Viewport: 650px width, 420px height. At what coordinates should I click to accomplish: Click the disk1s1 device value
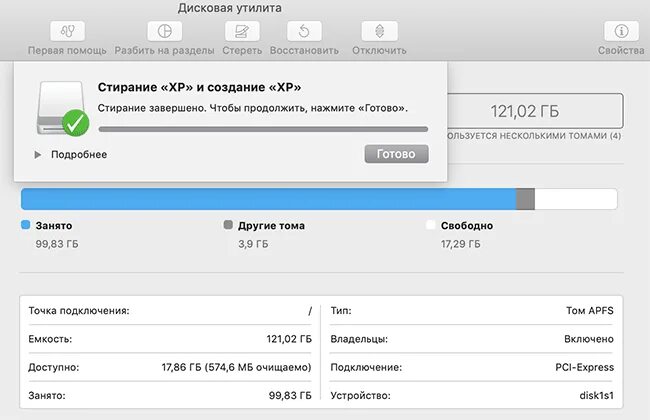click(x=597, y=395)
